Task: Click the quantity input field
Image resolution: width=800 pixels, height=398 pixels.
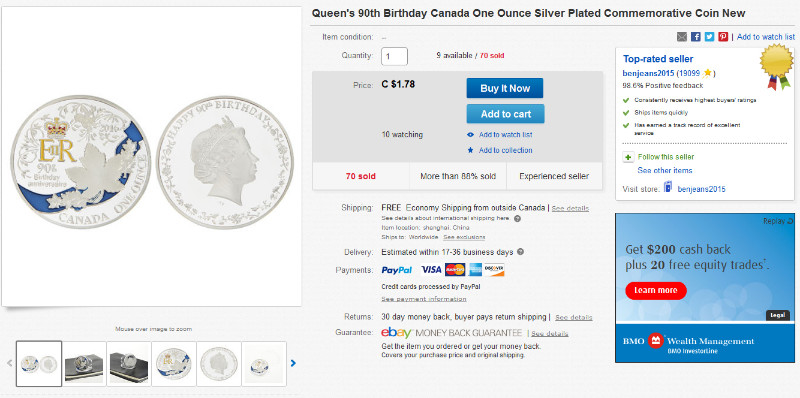Action: coord(394,56)
